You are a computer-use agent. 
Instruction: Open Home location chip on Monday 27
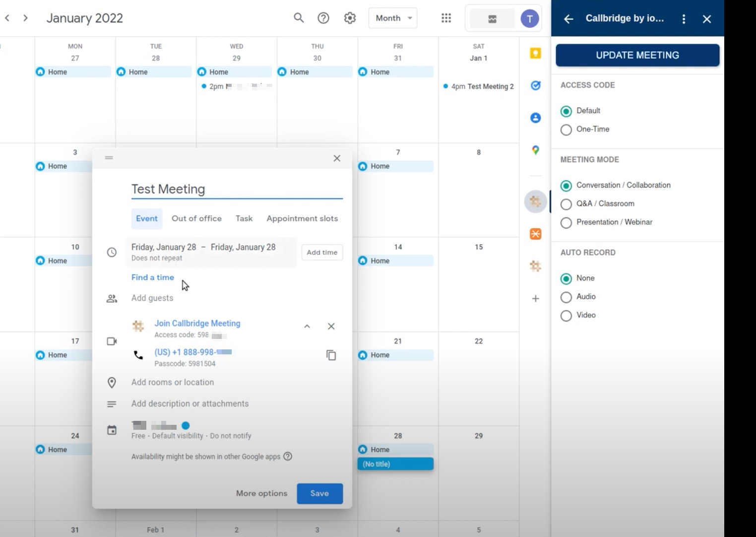(73, 72)
